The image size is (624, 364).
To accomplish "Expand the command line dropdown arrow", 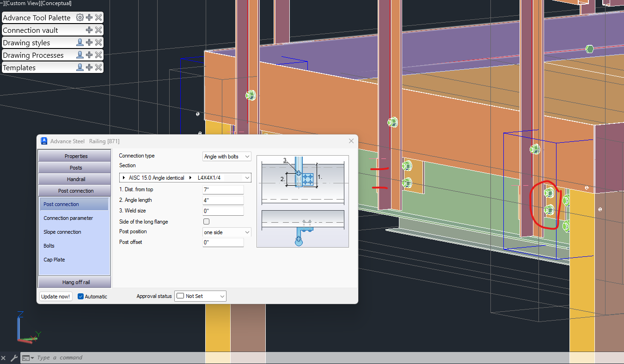I will coord(33,358).
